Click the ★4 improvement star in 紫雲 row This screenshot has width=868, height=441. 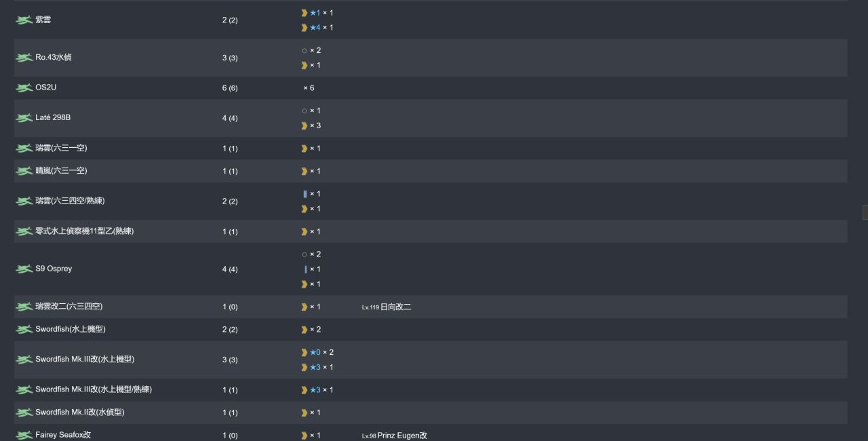[x=315, y=28]
